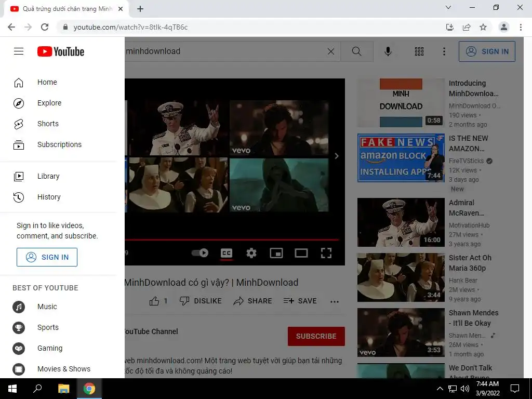Image resolution: width=532 pixels, height=399 pixels.
Task: Open more actions ellipsis below video
Action: point(335,301)
